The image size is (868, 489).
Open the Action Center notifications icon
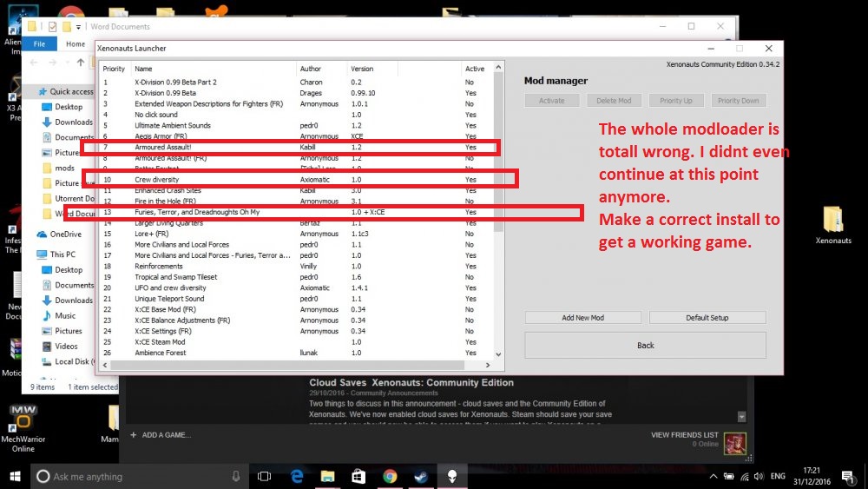847,476
